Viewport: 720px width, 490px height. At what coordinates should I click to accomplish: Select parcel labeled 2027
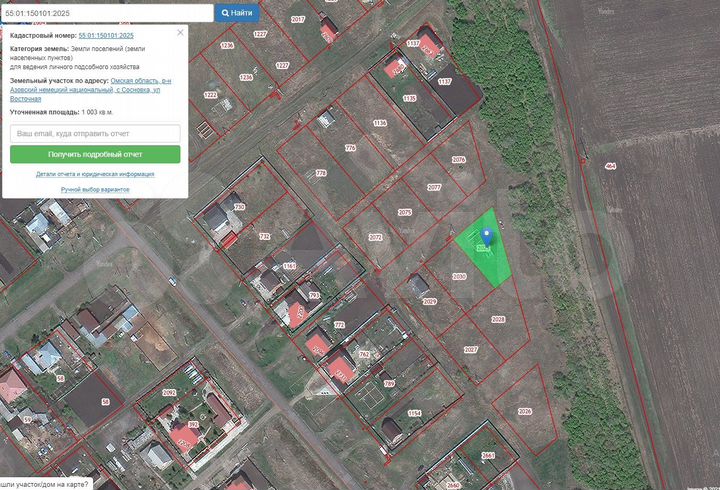pyautogui.click(x=471, y=350)
